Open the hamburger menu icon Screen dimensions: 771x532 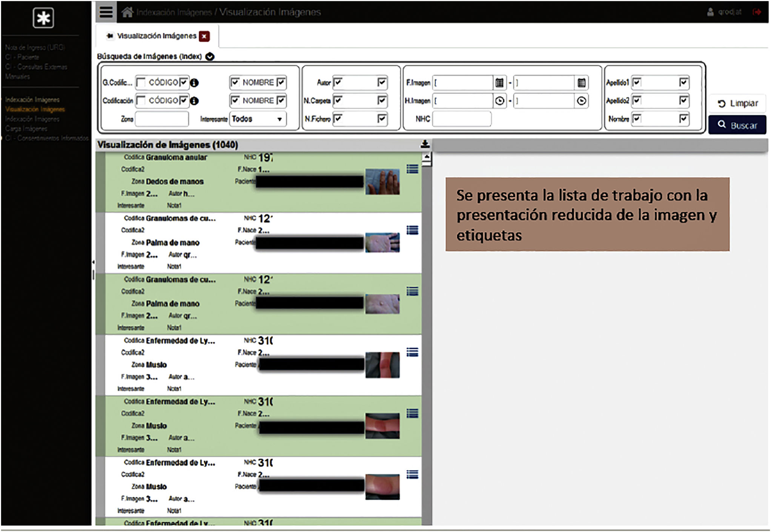106,12
